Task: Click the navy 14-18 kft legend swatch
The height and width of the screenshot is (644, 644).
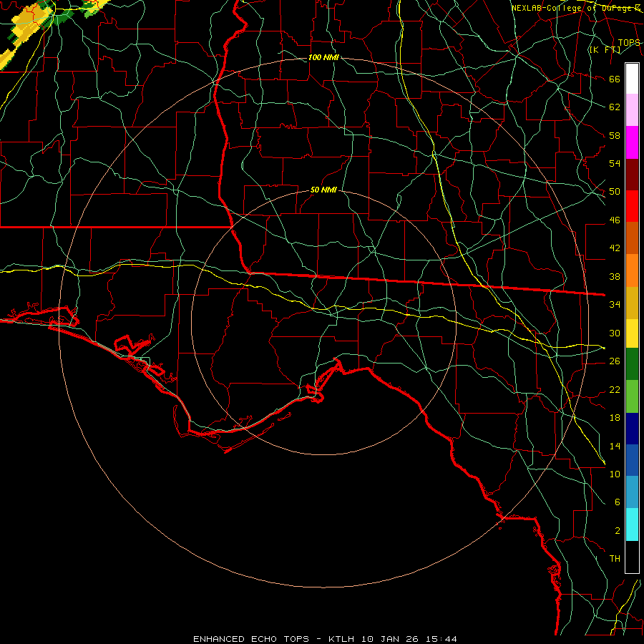Action: point(632,429)
